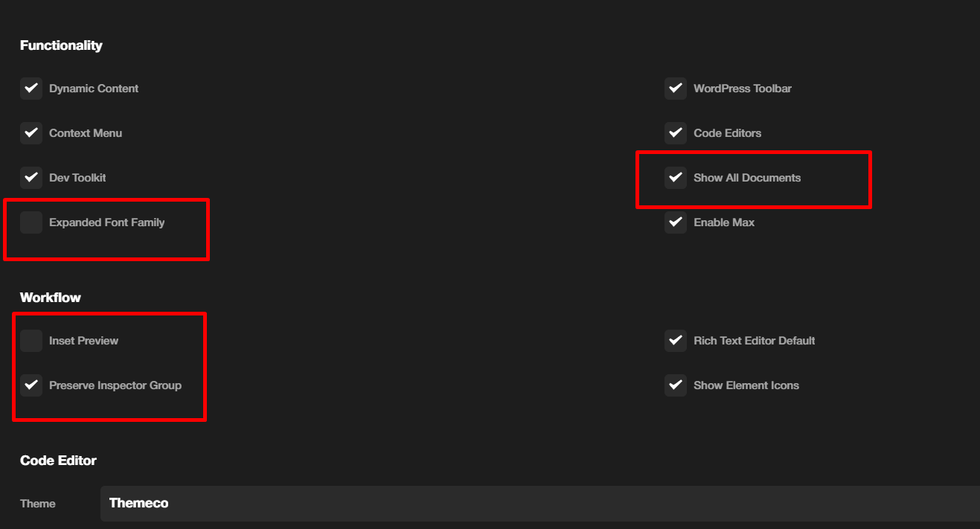
Task: Open the Code Editor Theme dropdown
Action: coord(539,504)
